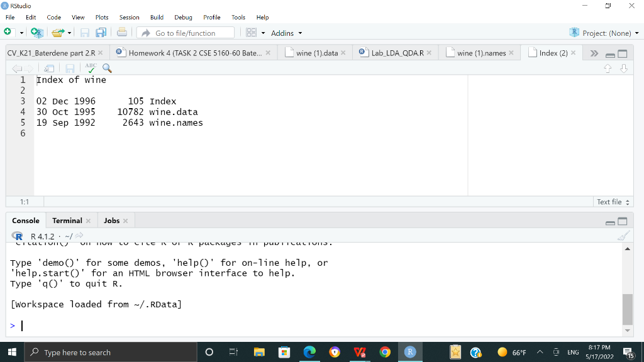This screenshot has height=362, width=644.
Task: Change the Text file type selector
Action: [x=613, y=202]
